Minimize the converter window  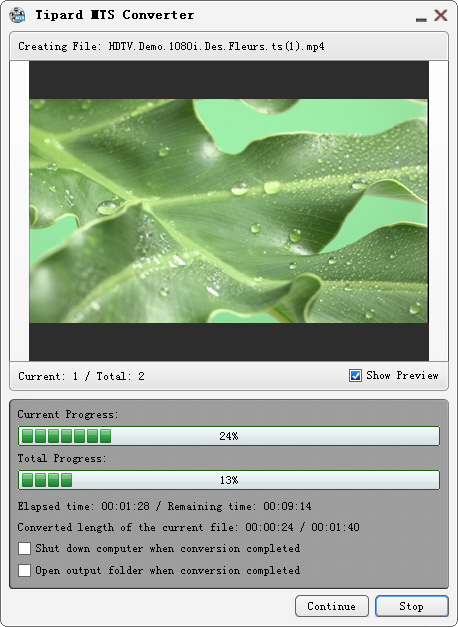tap(421, 18)
